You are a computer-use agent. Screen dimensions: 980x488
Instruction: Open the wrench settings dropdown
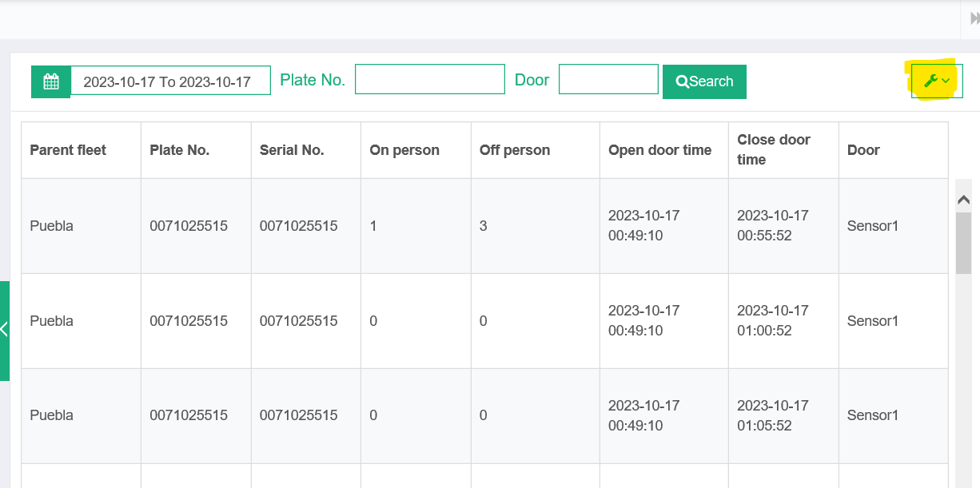click(936, 81)
